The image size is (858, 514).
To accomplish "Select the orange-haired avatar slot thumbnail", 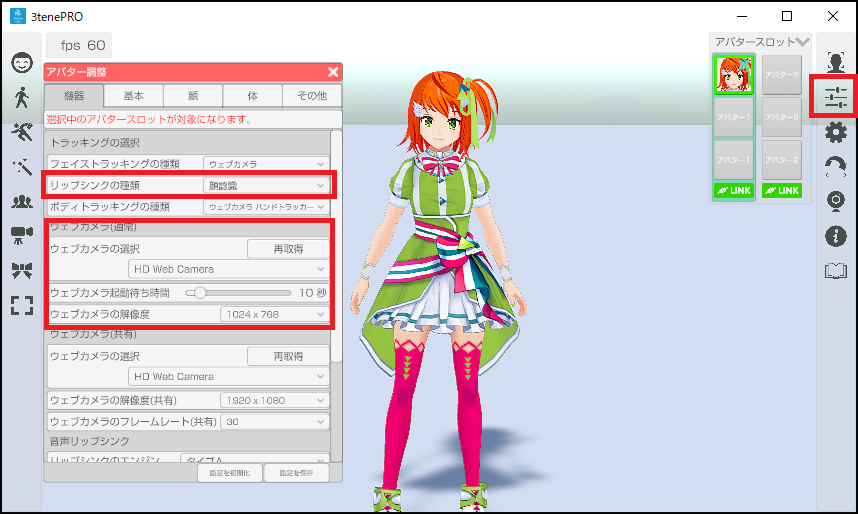I will point(734,74).
